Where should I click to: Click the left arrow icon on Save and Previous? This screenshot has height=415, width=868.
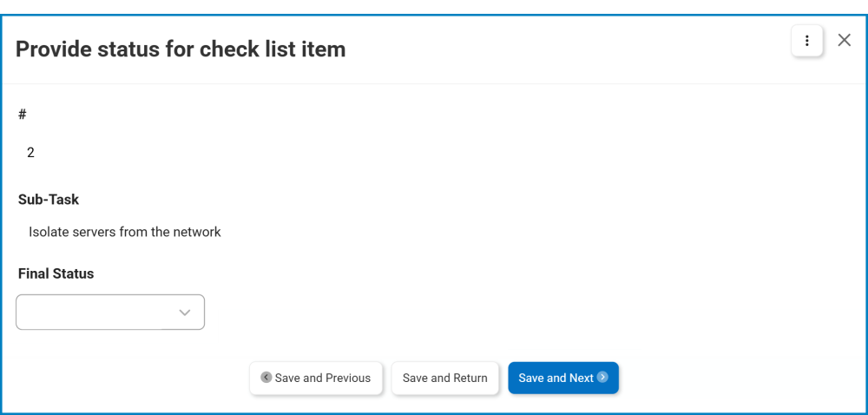pos(266,378)
